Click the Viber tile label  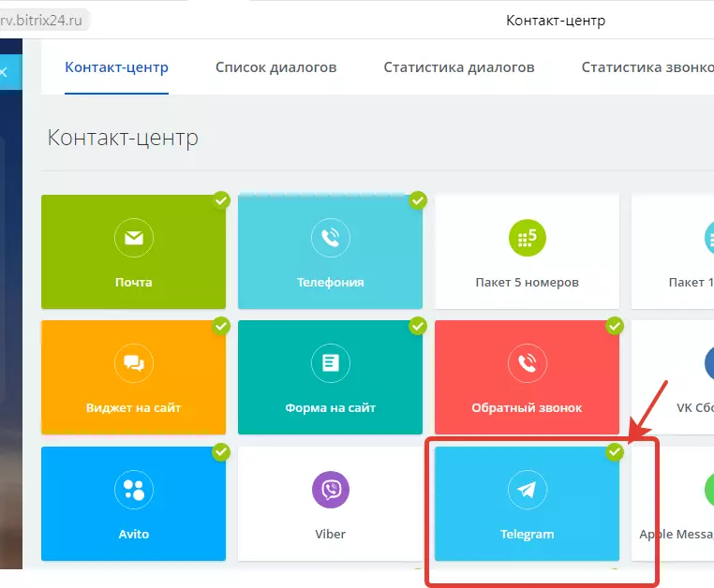click(331, 534)
